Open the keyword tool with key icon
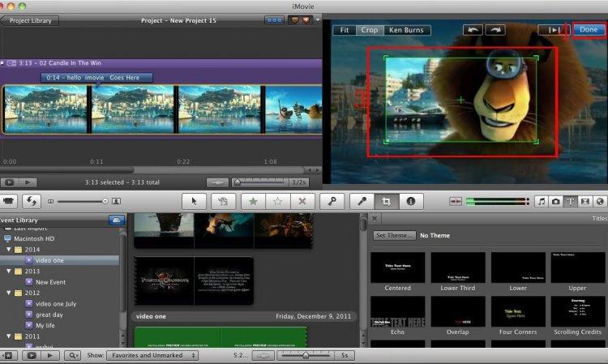Screen dimensions: 608x364 click(332, 201)
